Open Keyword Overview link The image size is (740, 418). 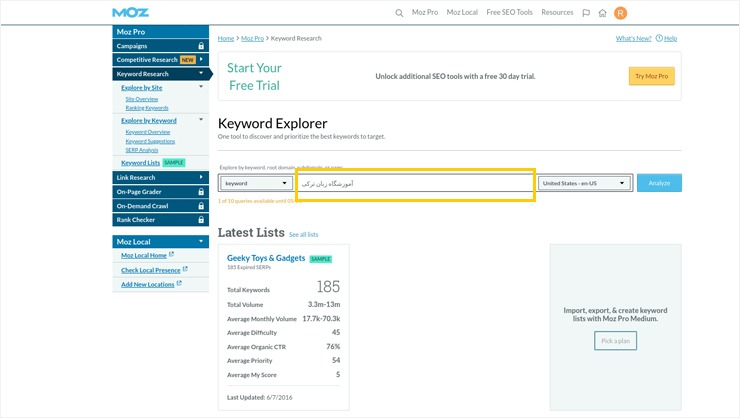coord(148,132)
